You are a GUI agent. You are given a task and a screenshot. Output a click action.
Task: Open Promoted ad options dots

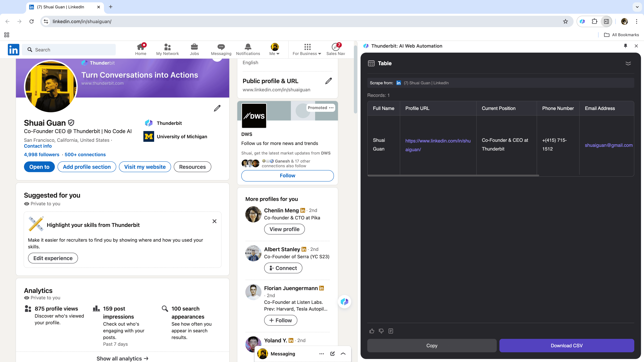[331, 108]
